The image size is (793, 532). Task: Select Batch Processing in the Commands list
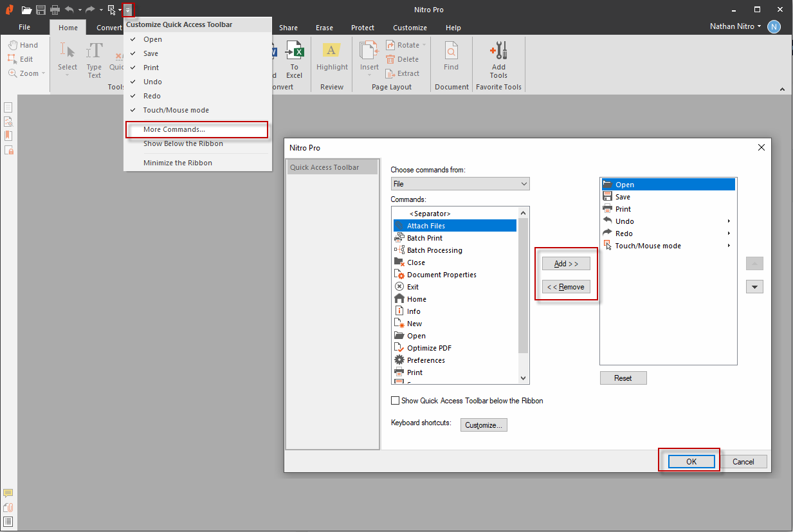pos(434,250)
